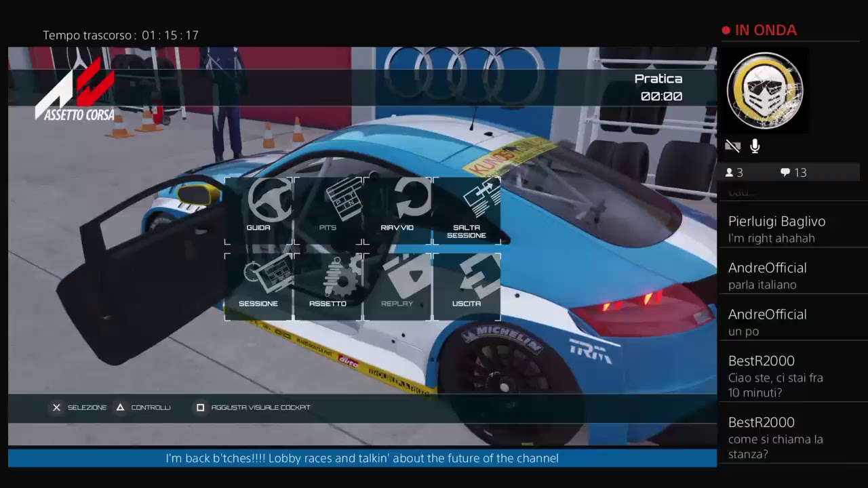Click the blue stream title banner
This screenshot has height=488, width=868.
point(362,458)
